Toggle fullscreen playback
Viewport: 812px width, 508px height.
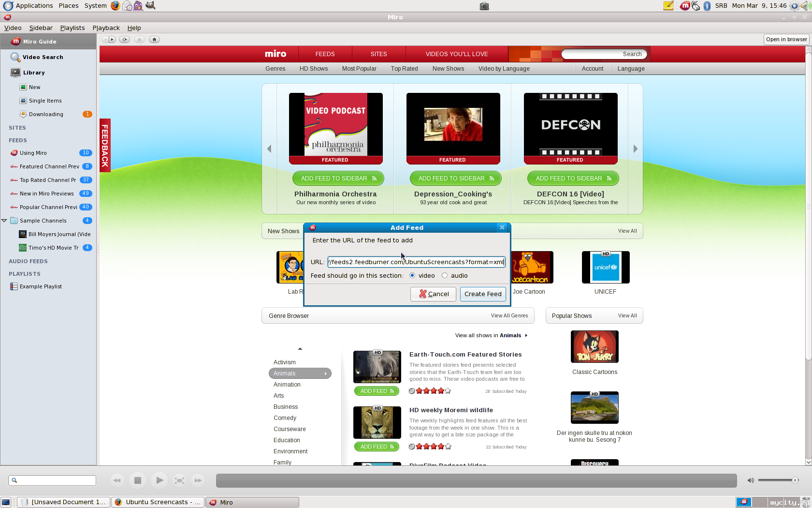[179, 480]
